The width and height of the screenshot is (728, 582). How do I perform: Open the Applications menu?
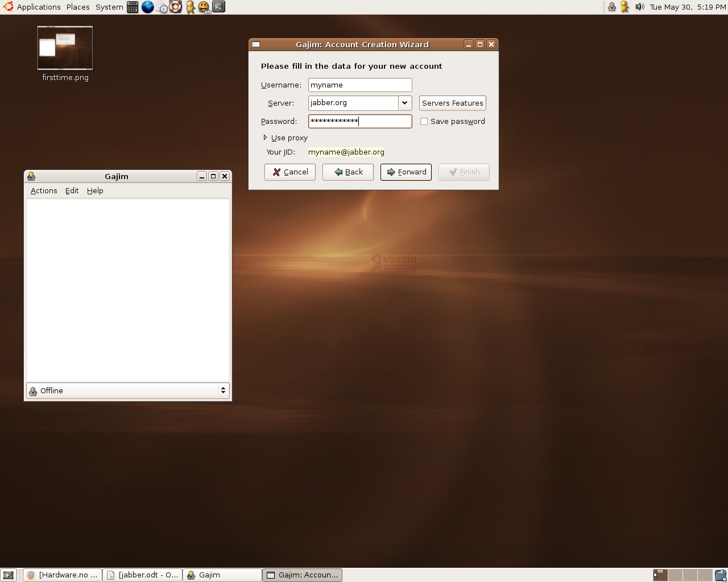[x=39, y=7]
